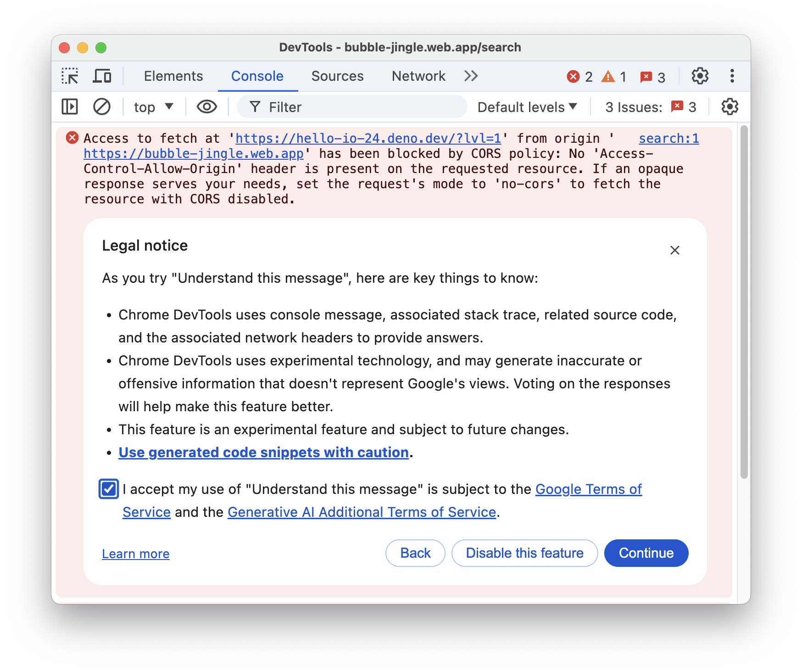Open console settings gear
The width and height of the screenshot is (802, 672).
coord(729,106)
